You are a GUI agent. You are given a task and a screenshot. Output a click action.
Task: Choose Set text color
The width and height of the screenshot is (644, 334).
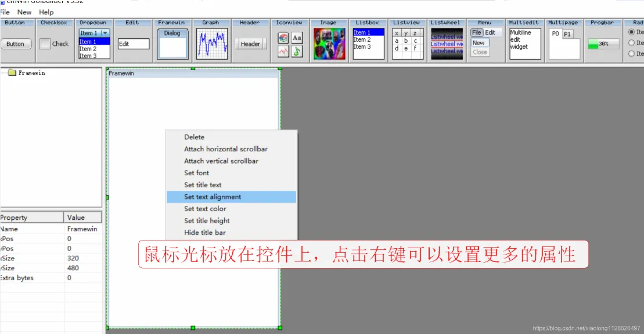pos(231,208)
